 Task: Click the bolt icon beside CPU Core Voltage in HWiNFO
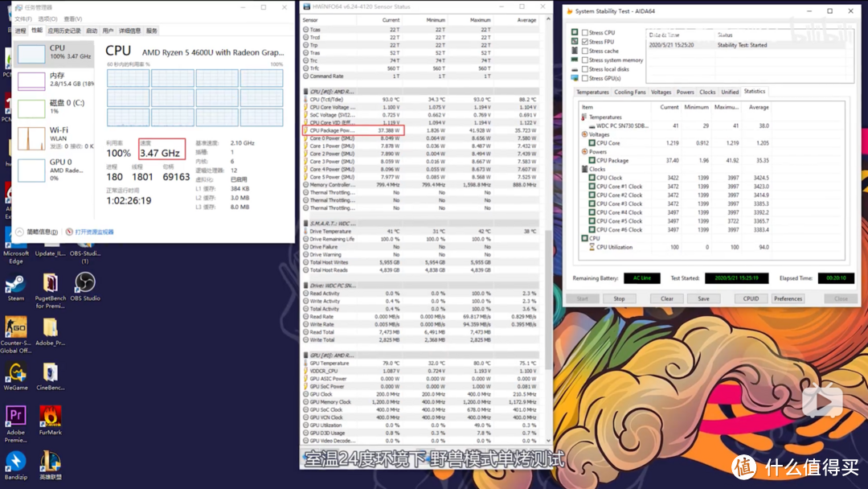point(305,108)
